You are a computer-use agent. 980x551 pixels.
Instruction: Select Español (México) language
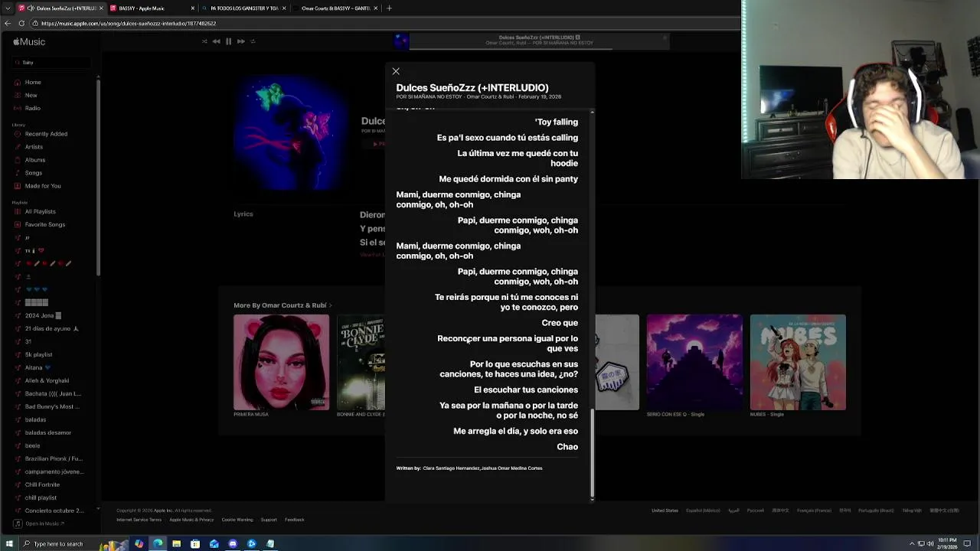(703, 510)
